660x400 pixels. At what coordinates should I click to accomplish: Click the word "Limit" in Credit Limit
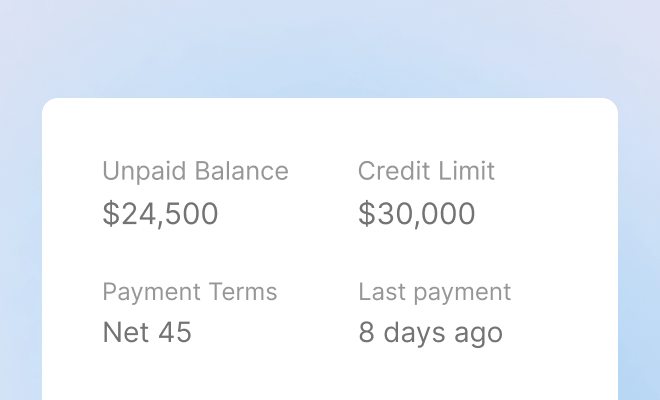pyautogui.click(x=468, y=171)
